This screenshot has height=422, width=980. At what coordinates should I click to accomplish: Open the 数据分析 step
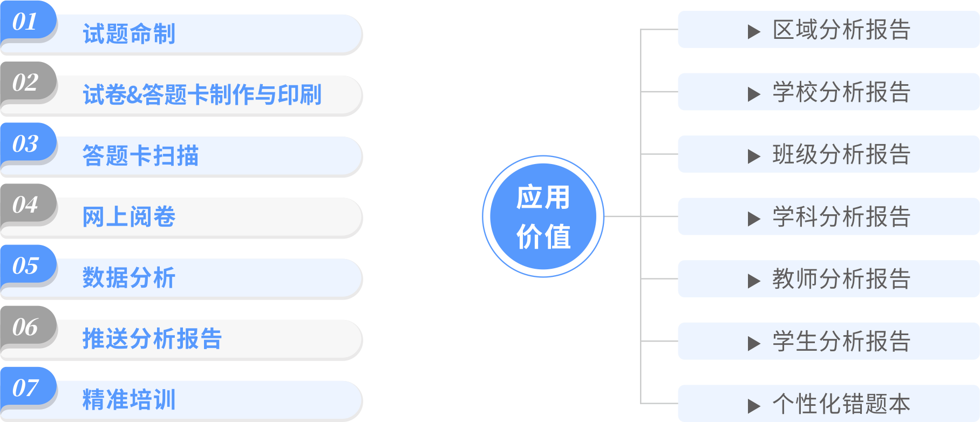[129, 278]
